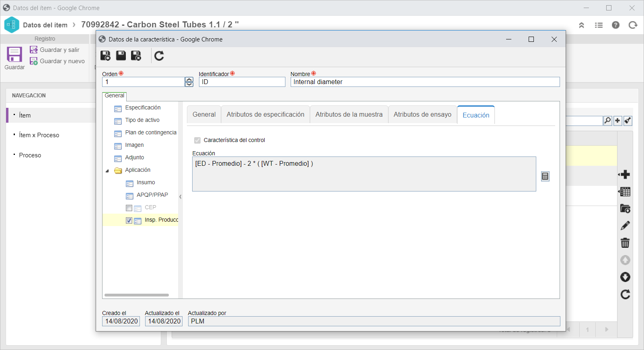Open the Atributos de especificación tab
This screenshot has width=644, height=350.
265,115
